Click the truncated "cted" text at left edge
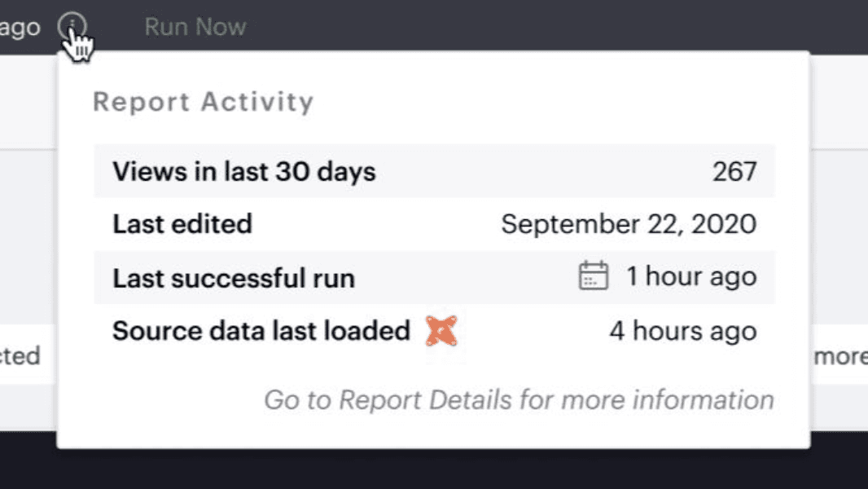868x489 pixels. 20,356
